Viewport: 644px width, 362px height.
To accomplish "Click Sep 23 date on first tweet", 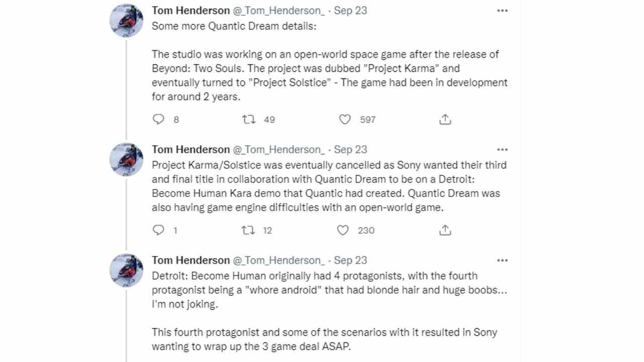I will [350, 11].
